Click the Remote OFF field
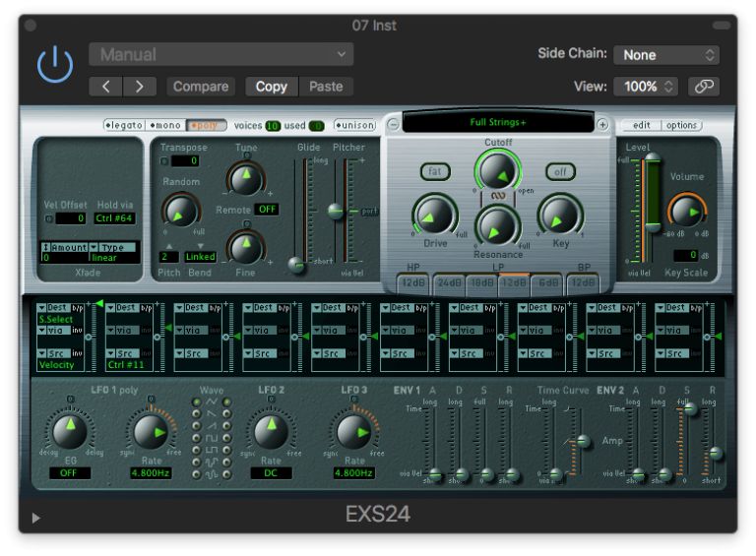756x556 pixels. [x=267, y=209]
